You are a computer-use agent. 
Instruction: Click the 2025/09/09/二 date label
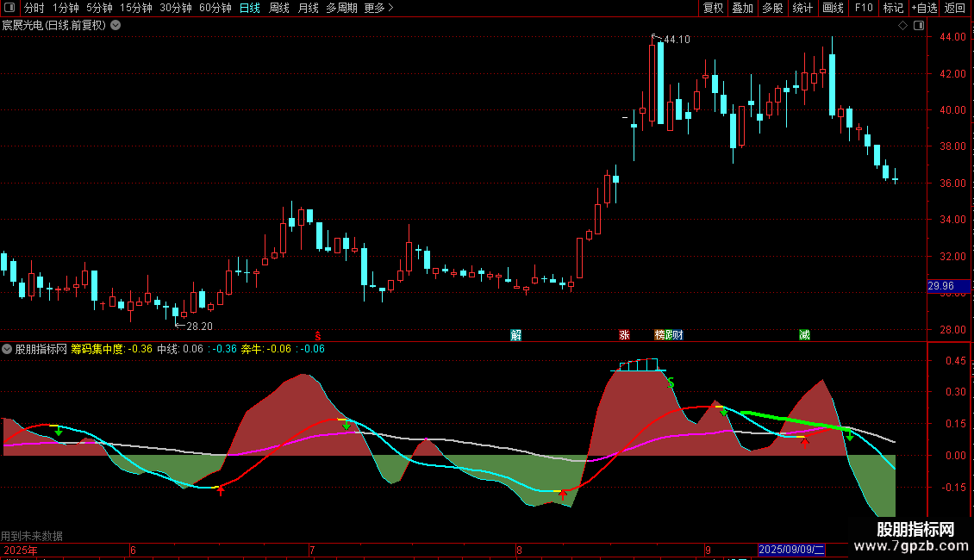click(x=791, y=550)
